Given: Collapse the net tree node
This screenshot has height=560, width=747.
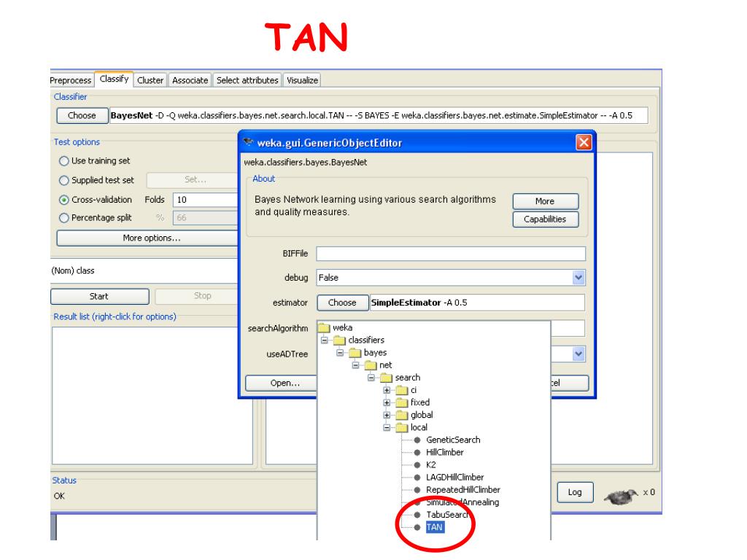Looking at the screenshot, I should [x=355, y=365].
